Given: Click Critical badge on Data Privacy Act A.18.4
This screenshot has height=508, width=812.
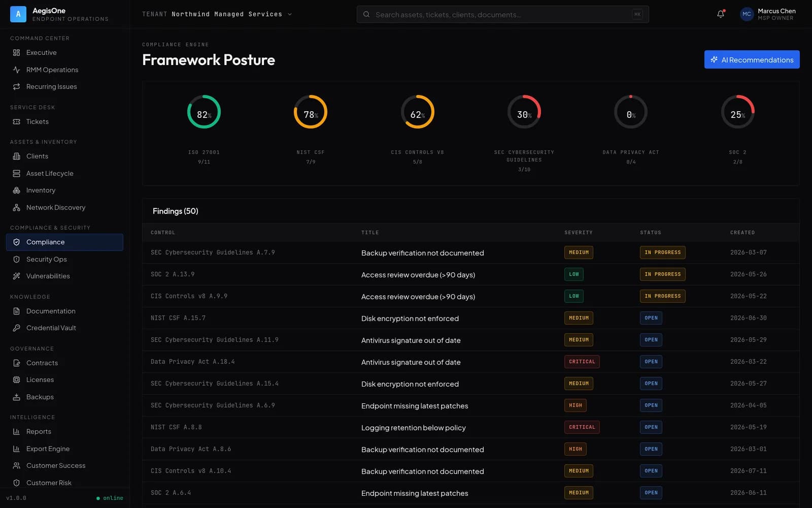Looking at the screenshot, I should tap(582, 362).
